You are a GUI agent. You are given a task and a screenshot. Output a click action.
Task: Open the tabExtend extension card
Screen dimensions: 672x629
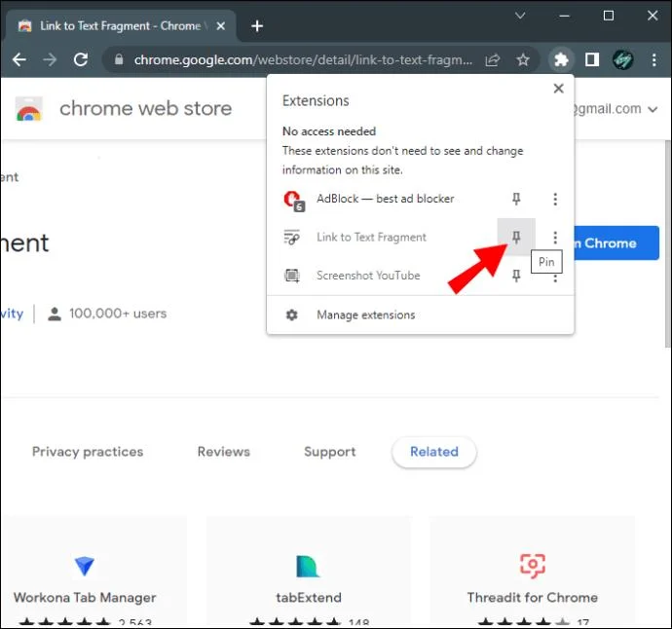click(x=309, y=572)
